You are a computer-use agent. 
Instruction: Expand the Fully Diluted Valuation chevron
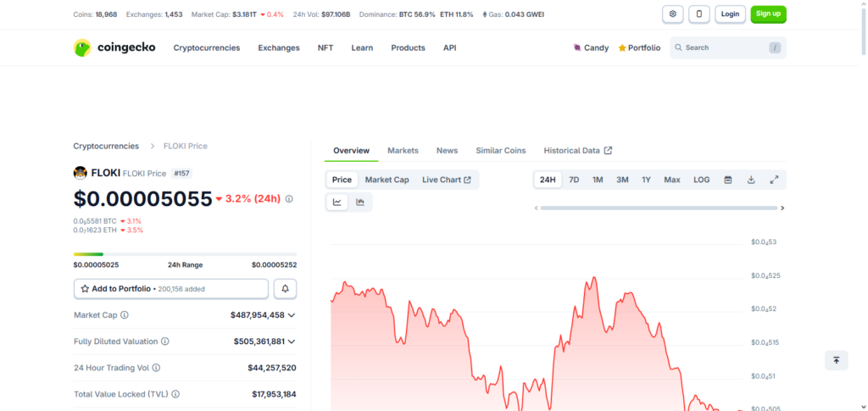click(292, 342)
